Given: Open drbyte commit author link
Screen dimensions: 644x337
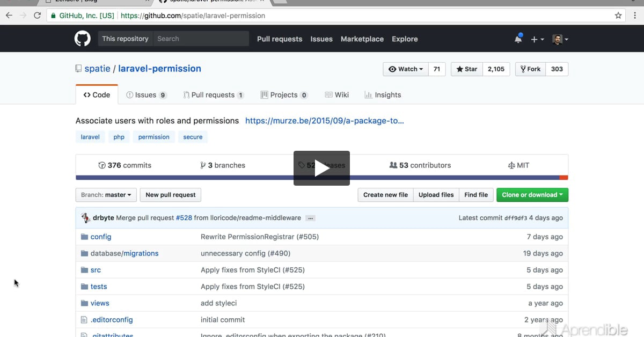Looking at the screenshot, I should [x=103, y=218].
